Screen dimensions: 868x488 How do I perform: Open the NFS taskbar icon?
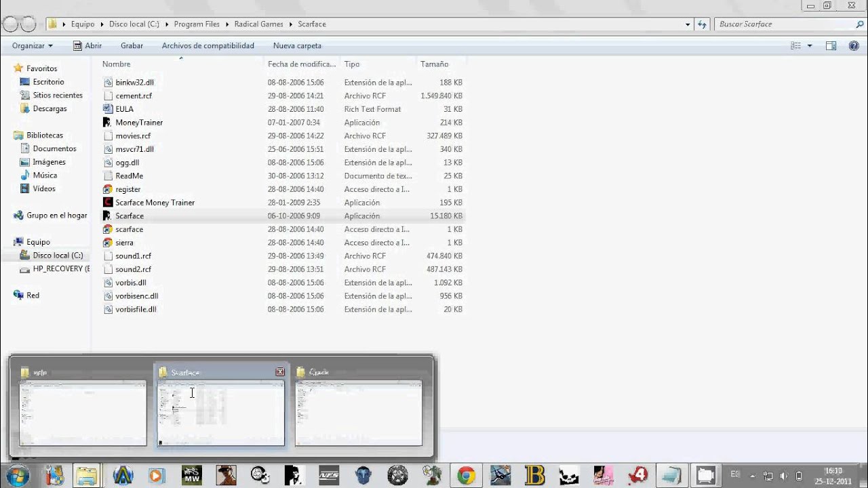329,475
